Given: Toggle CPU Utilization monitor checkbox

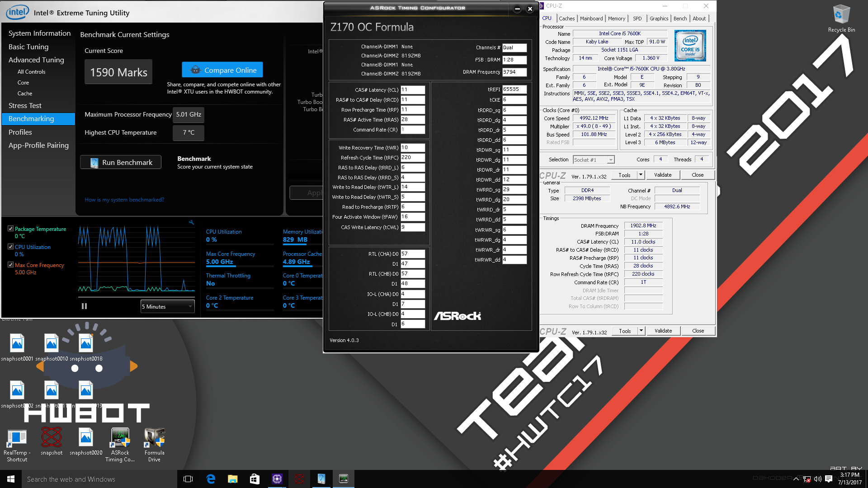Looking at the screenshot, I should point(10,247).
